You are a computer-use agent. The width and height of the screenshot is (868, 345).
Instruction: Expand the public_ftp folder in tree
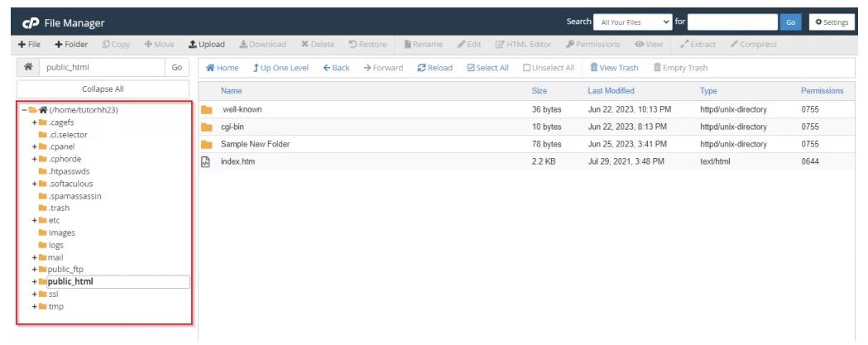34,269
